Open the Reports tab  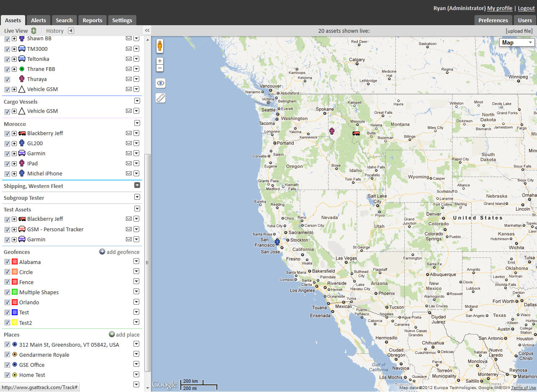click(x=92, y=20)
